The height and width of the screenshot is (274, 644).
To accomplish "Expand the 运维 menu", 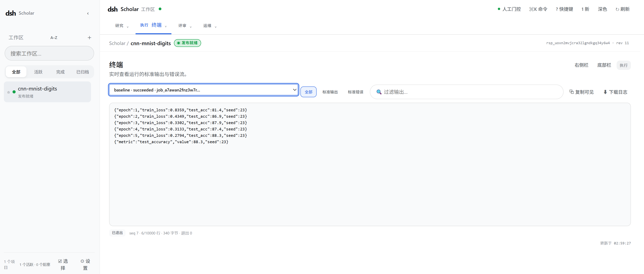I will 210,26.
